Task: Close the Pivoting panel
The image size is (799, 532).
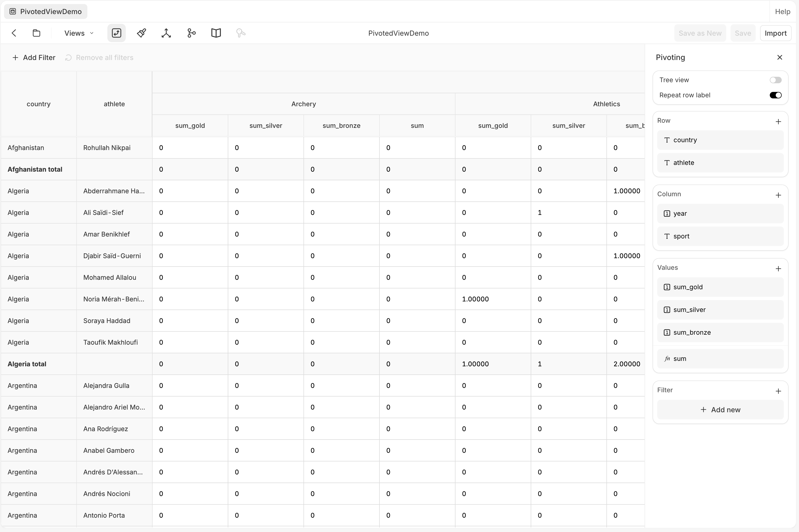Action: [x=780, y=57]
